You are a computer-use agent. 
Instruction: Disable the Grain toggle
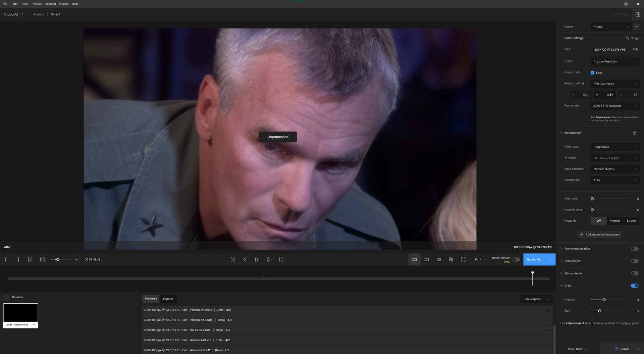pyautogui.click(x=634, y=286)
